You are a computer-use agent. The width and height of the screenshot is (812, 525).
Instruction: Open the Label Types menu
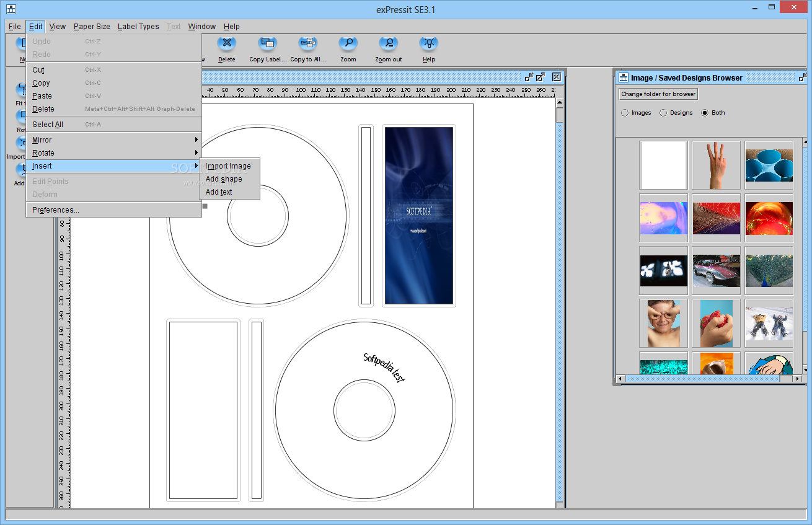(x=138, y=27)
